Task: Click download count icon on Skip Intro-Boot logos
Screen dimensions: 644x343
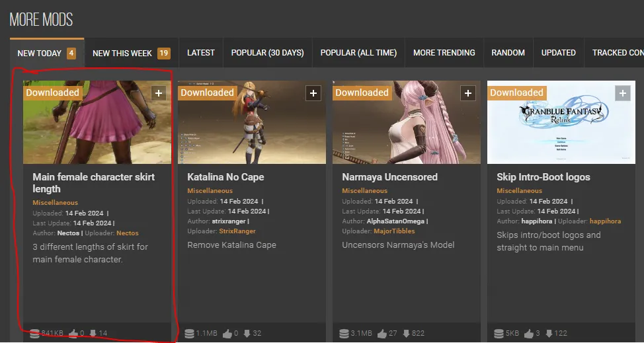Action: tap(549, 334)
